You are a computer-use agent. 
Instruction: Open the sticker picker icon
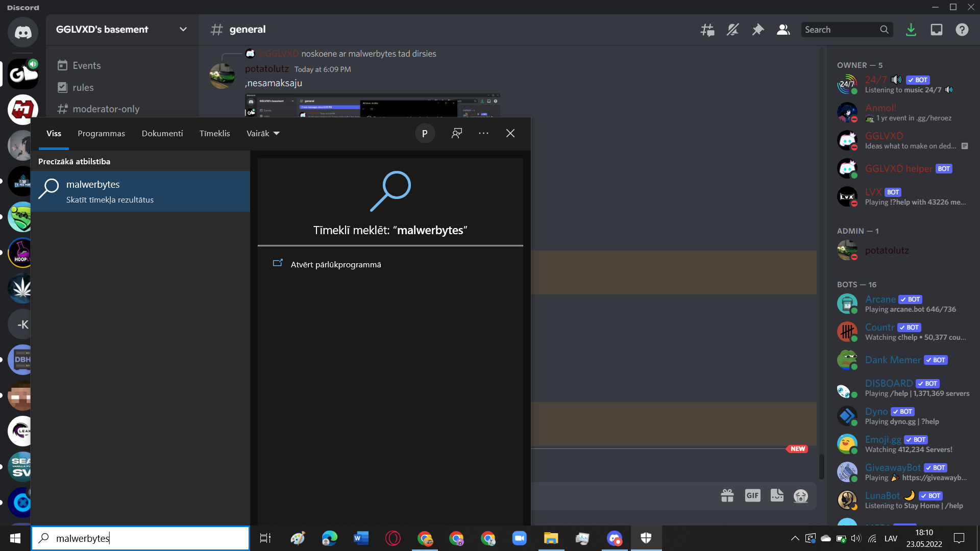777,495
